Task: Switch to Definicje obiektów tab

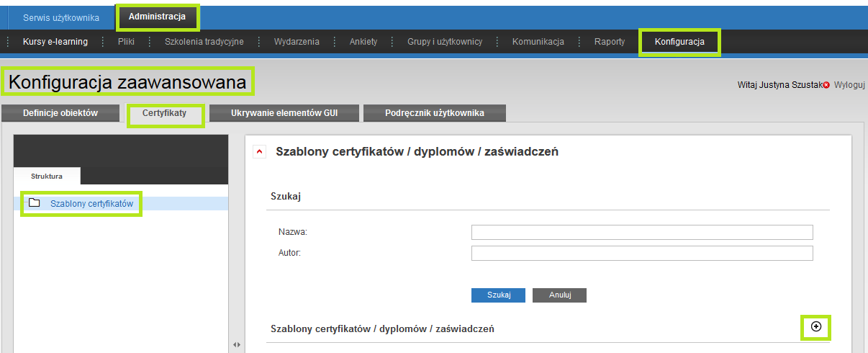Action: [60, 113]
